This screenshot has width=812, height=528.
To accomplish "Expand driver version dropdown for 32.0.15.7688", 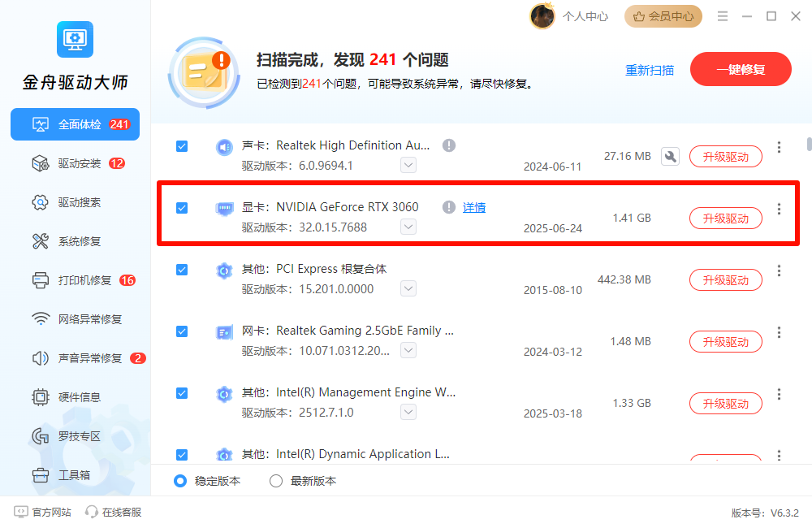I will (408, 227).
